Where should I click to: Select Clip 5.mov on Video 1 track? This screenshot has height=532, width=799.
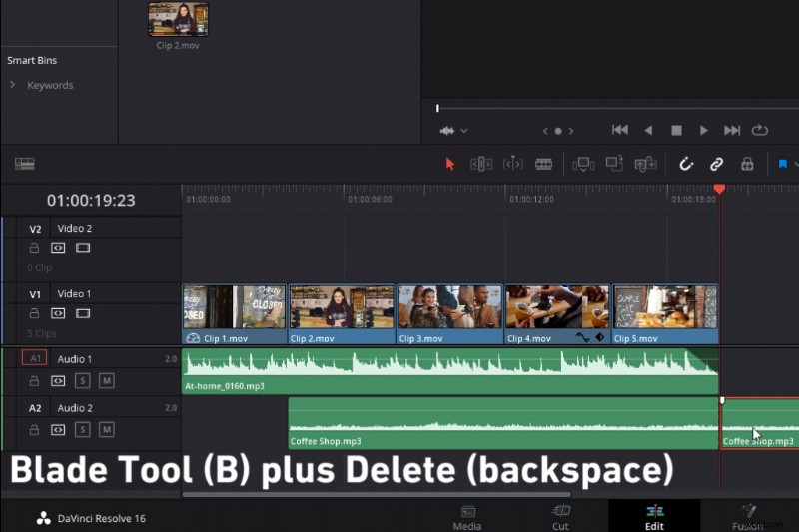point(665,314)
